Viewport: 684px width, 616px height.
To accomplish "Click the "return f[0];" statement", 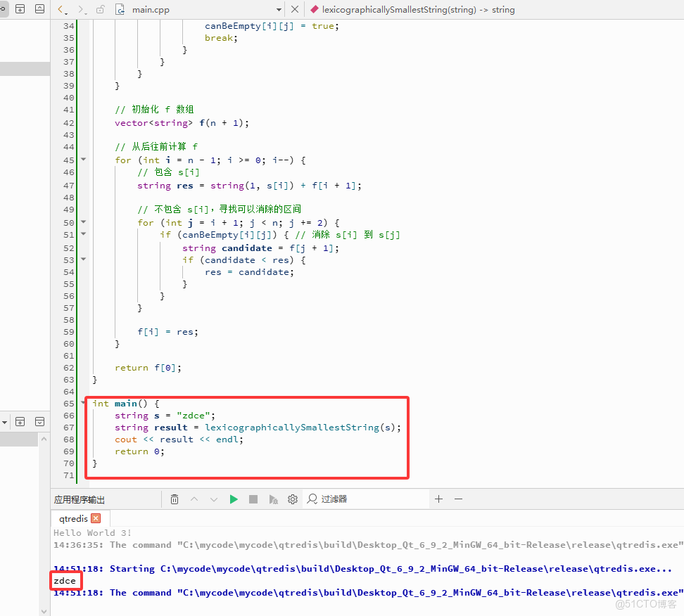I will (x=148, y=368).
